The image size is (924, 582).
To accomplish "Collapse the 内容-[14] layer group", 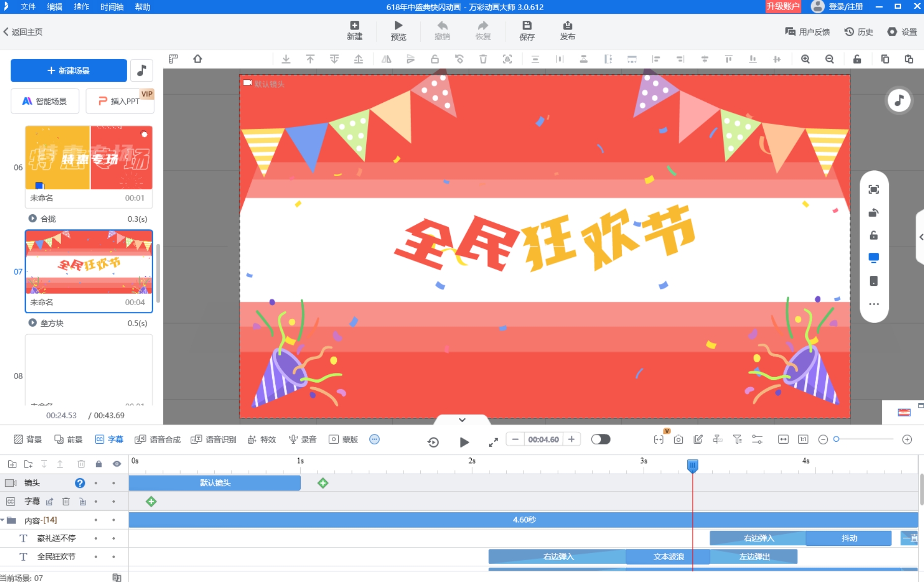I will [3, 520].
